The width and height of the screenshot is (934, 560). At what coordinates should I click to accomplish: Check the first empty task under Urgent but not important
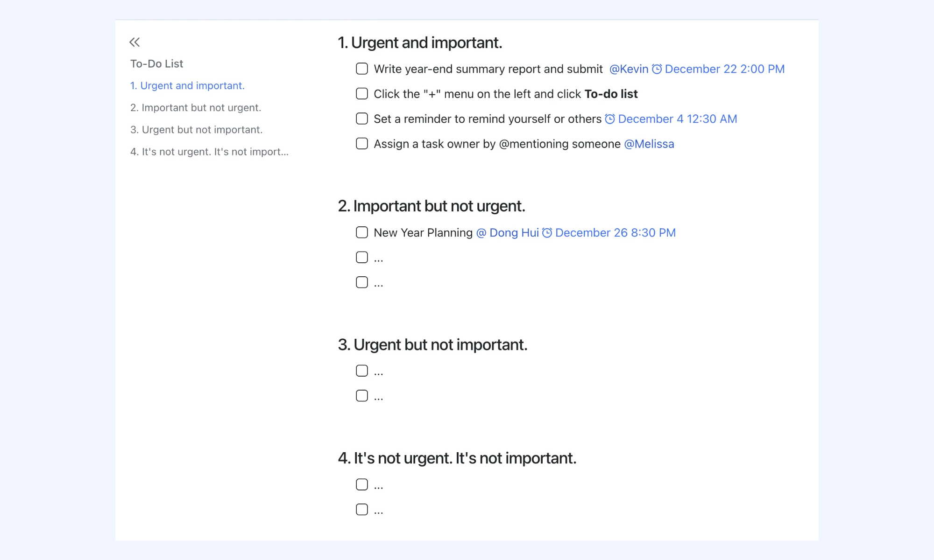pos(362,371)
